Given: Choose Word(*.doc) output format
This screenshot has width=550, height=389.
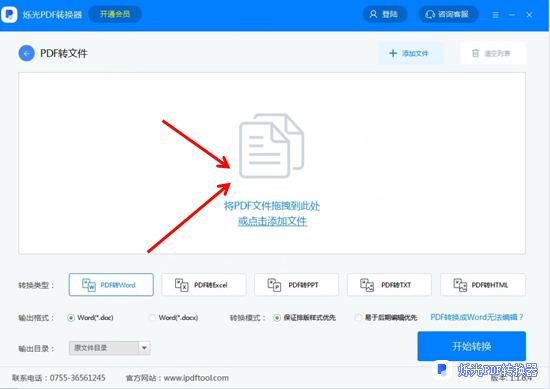Looking at the screenshot, I should pyautogui.click(x=90, y=318).
